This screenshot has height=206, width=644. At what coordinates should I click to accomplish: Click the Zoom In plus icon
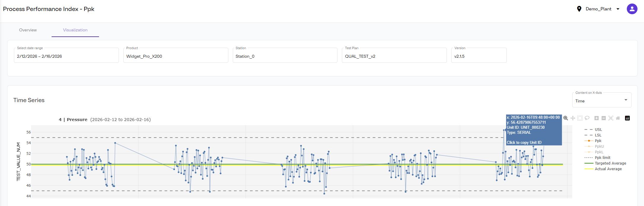(x=597, y=118)
